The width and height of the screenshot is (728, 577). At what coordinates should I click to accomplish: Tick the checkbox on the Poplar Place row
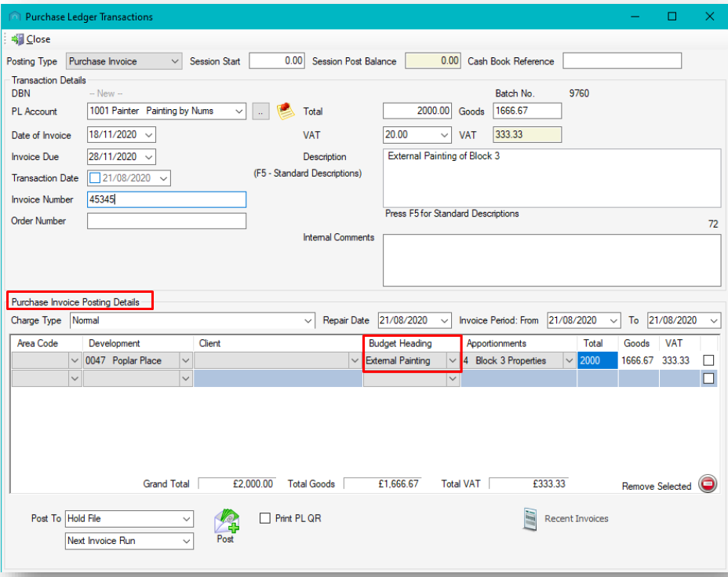pos(708,360)
